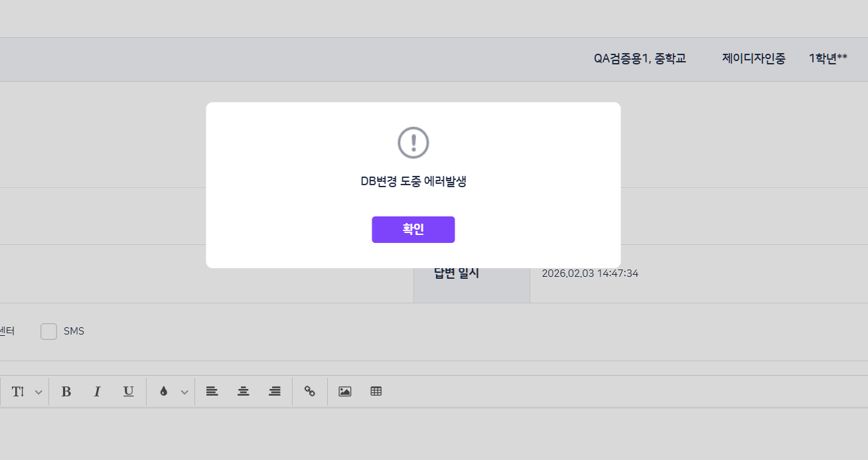Click the 확인 button in the error dialog

(x=413, y=230)
